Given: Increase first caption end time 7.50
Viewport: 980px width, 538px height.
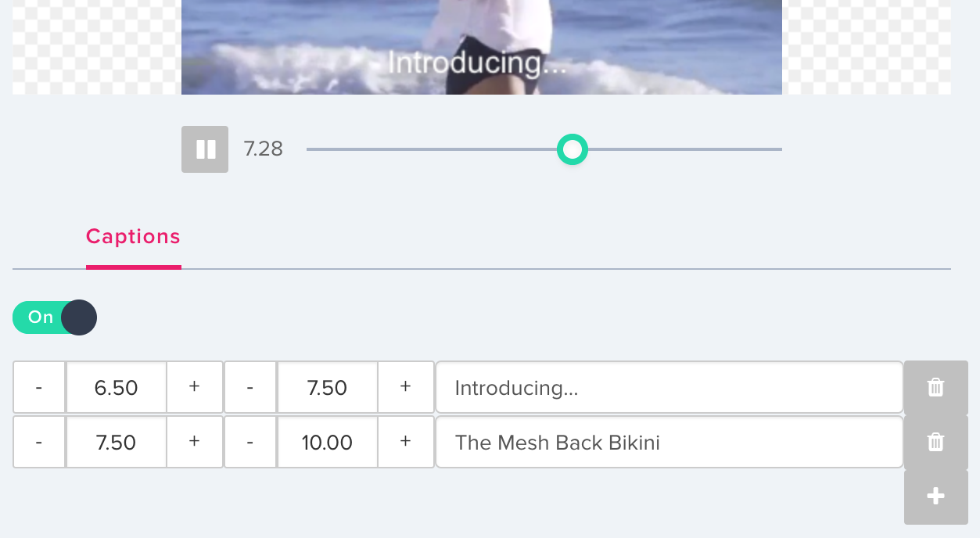Looking at the screenshot, I should 405,387.
